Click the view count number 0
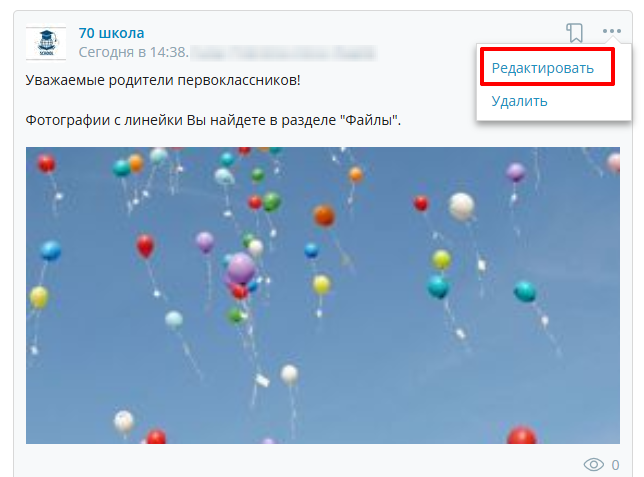644x477 pixels. (615, 465)
